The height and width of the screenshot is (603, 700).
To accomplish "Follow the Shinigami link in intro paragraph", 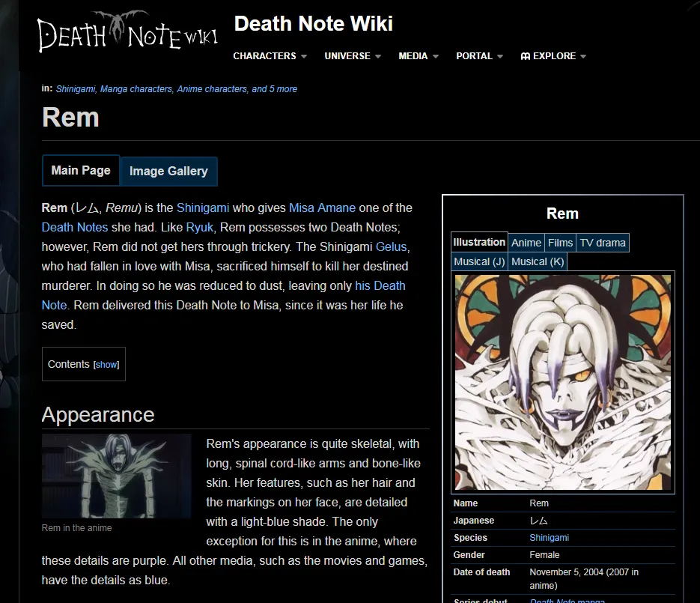I will [203, 207].
